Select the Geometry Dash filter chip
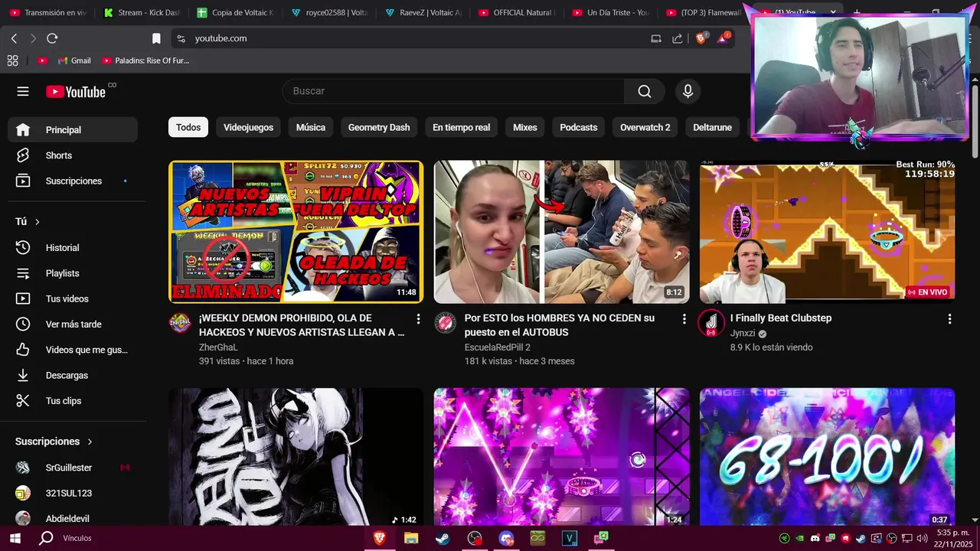The height and width of the screenshot is (551, 980). 379,128
